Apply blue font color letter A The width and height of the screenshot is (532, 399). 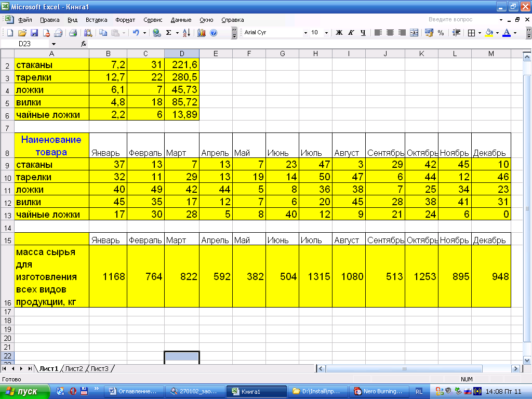(507, 33)
